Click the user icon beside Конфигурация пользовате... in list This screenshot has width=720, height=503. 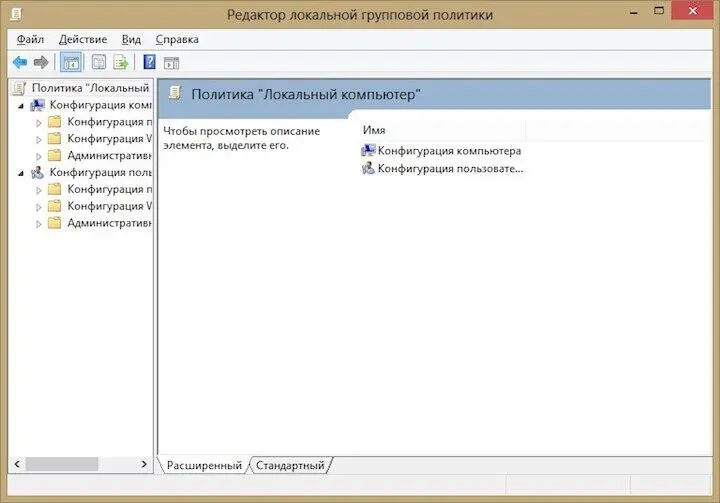coord(368,168)
